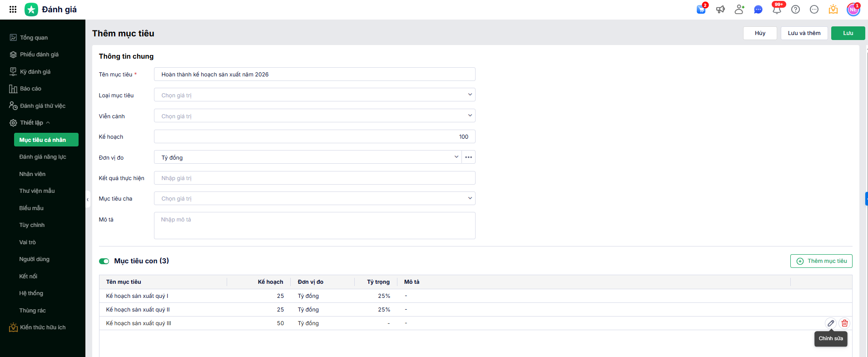Open the app grid launcher icon
This screenshot has width=868, height=357.
pos(13,9)
